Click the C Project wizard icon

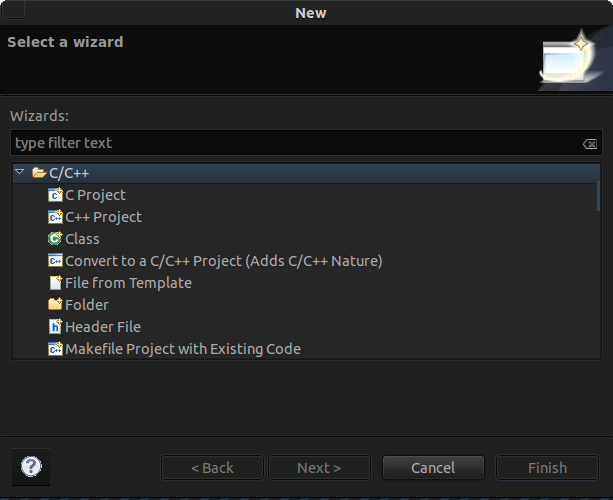tap(55, 195)
